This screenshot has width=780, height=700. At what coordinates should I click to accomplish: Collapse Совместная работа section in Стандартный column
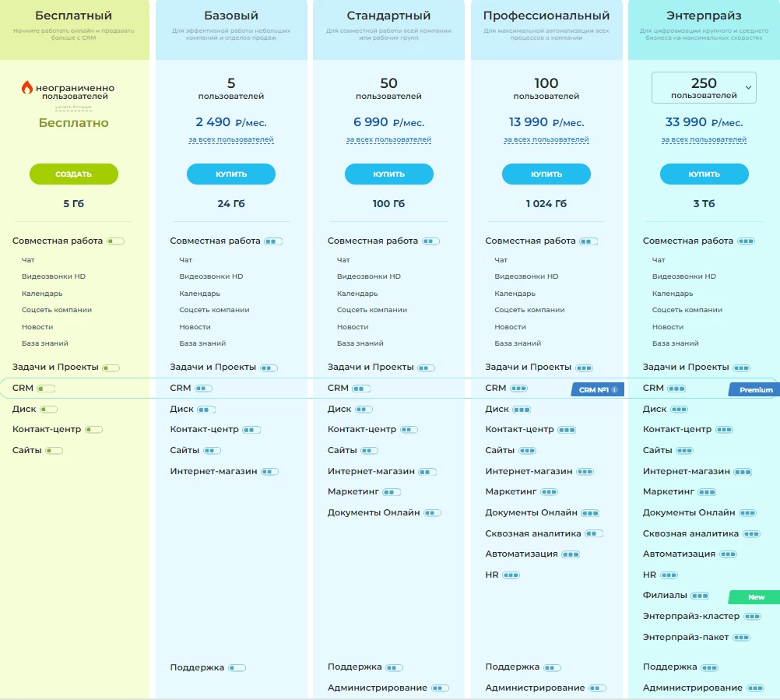point(430,241)
